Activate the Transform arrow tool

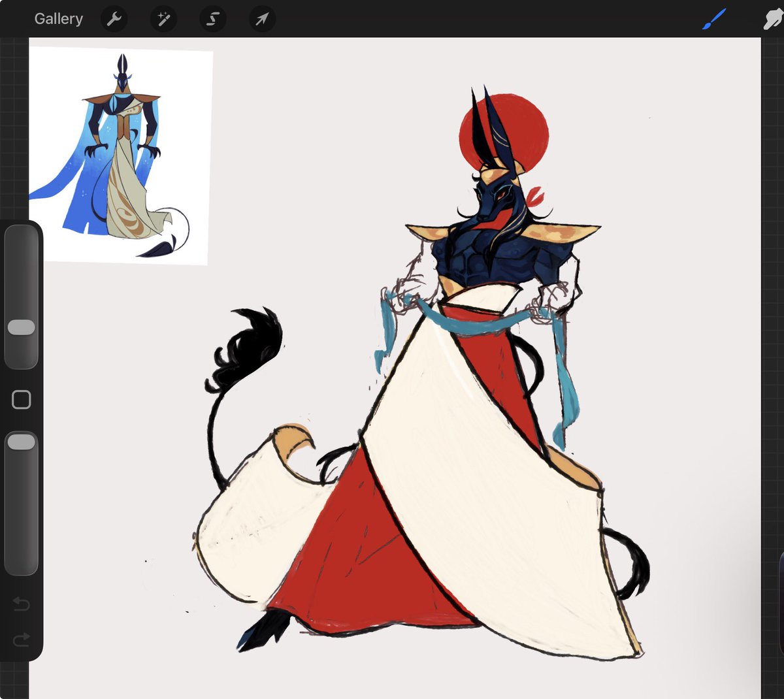(x=262, y=19)
